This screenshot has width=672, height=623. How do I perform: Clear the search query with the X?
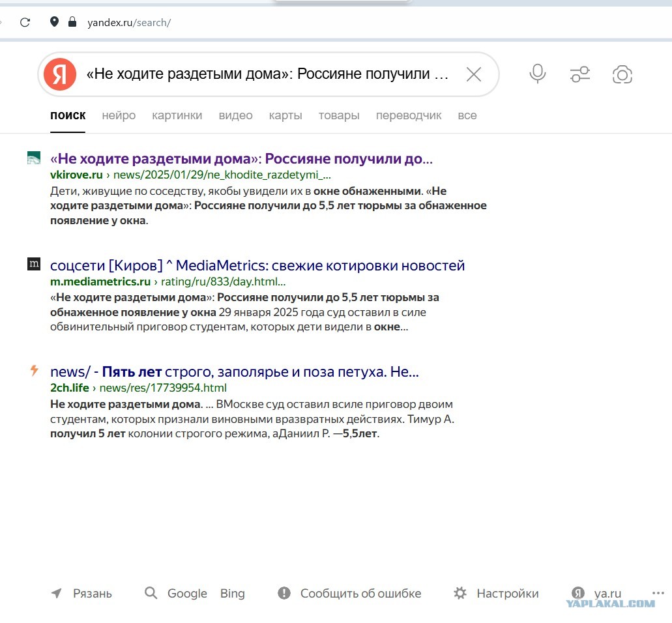coord(474,74)
